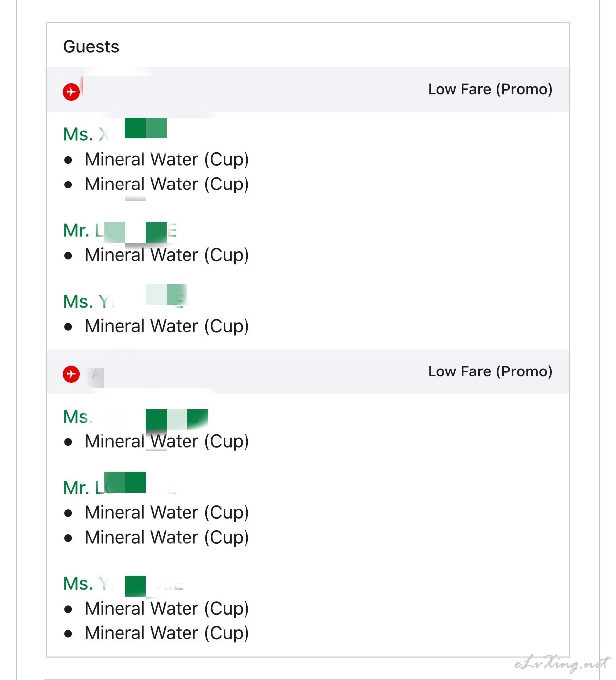Click the second flight's red airplane icon
Screen dimensions: 616x680
(x=71, y=374)
